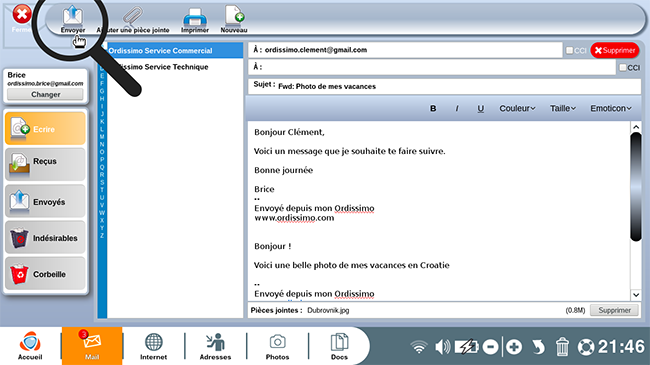Click the battery charging icon
This screenshot has height=365, width=650.
[467, 347]
